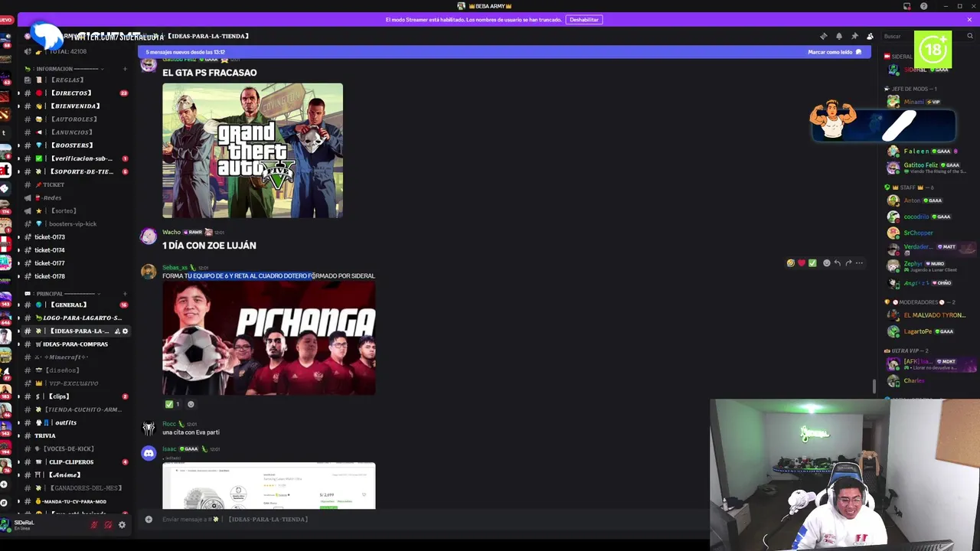Toggle microphone mute in user panel

point(94,525)
